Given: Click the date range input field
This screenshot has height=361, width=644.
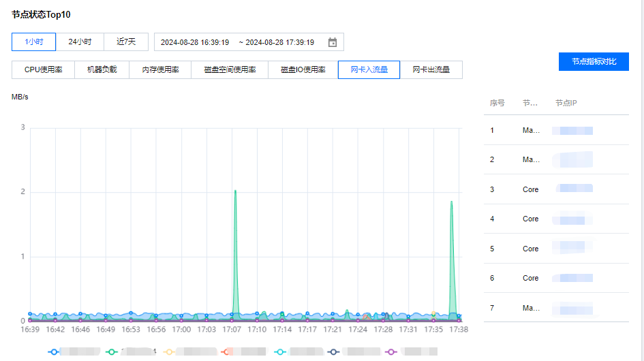Looking at the screenshot, I should click(239, 42).
